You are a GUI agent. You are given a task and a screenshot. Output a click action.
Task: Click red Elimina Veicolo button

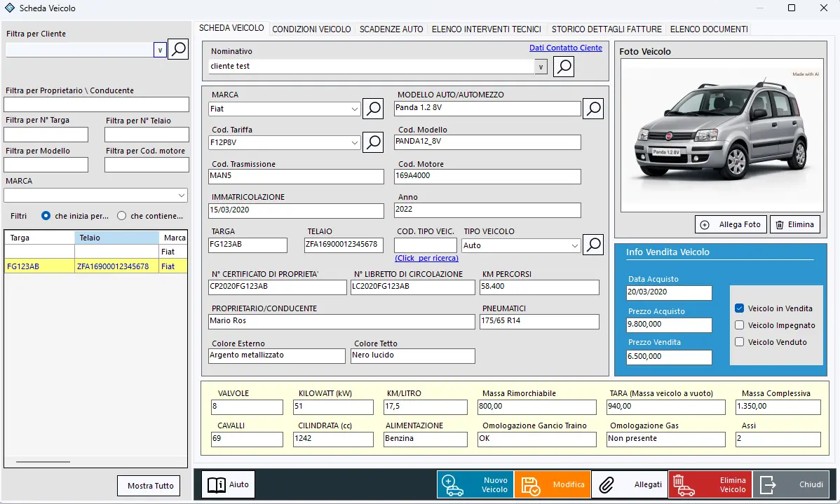(x=710, y=484)
